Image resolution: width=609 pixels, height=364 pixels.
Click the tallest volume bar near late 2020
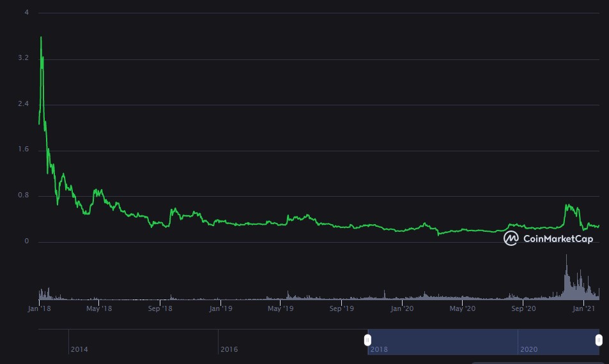(566, 277)
